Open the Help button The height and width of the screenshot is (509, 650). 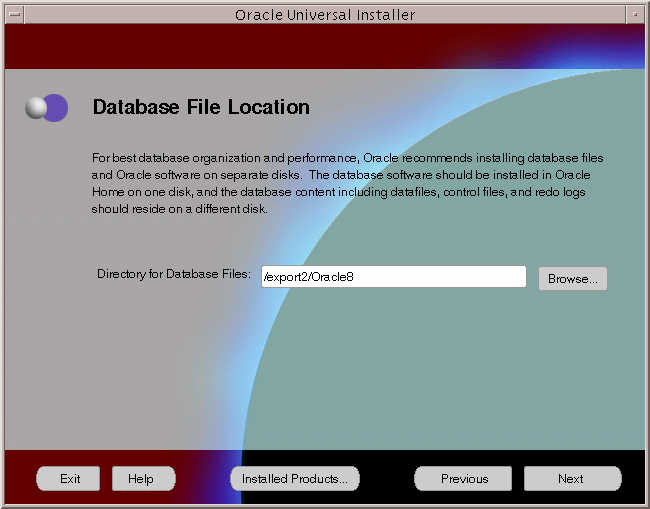pos(143,479)
